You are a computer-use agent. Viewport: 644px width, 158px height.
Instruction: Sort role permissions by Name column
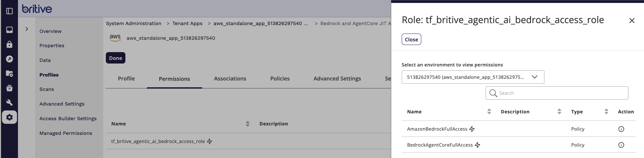coord(489,112)
